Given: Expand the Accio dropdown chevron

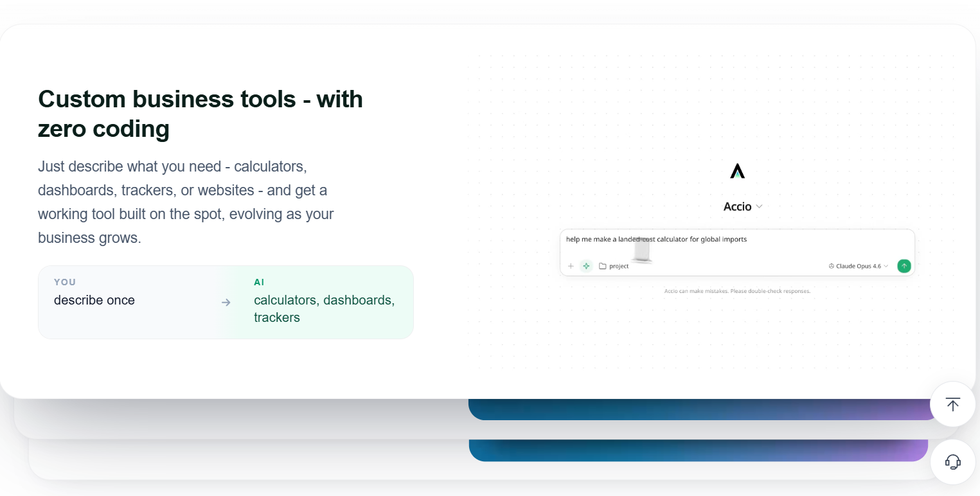Looking at the screenshot, I should pyautogui.click(x=759, y=206).
